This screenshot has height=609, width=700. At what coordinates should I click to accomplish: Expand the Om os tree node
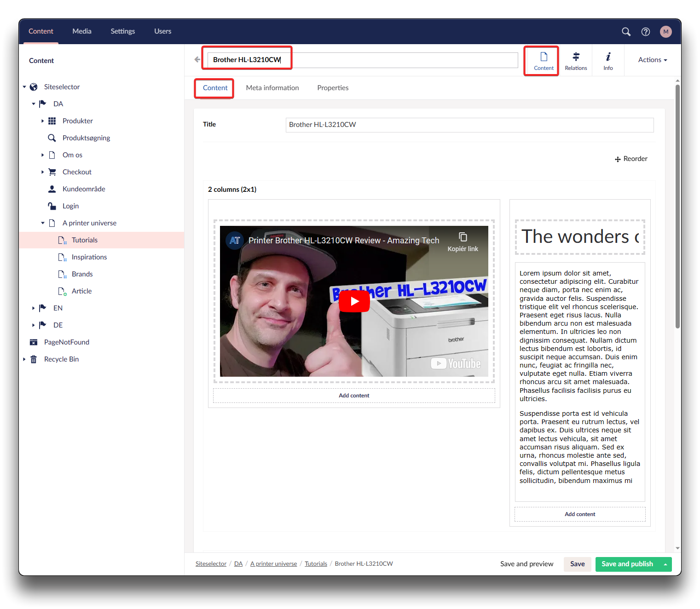(x=42, y=155)
